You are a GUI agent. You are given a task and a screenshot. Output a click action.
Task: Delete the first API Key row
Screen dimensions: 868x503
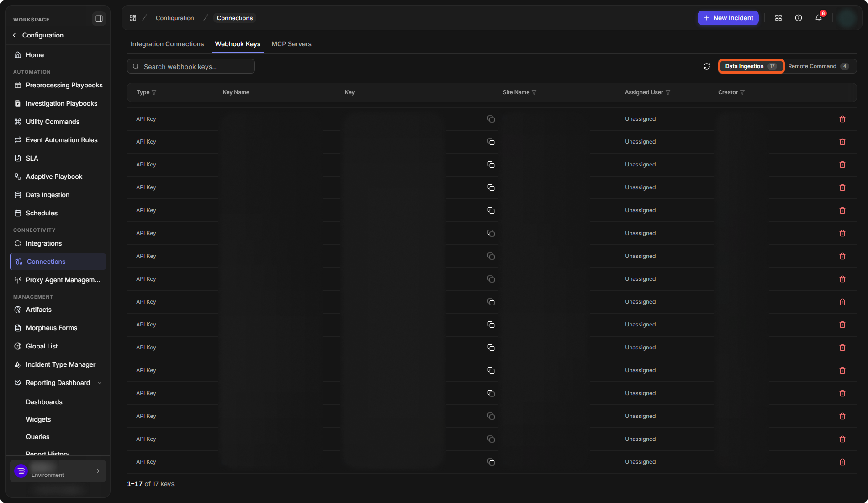[x=842, y=119]
